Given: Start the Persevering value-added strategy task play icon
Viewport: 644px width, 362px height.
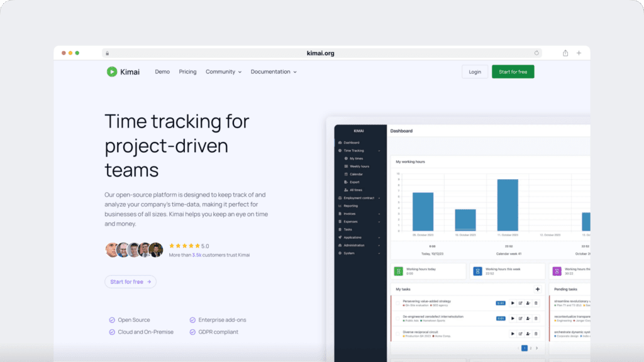Looking at the screenshot, I should pos(513,303).
